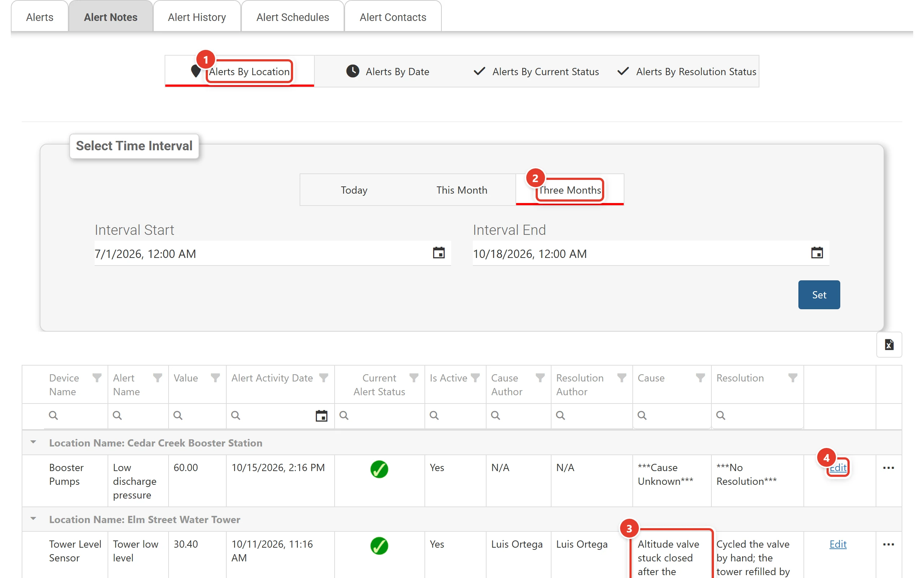Open more options for Tower Level Sensor row
The height and width of the screenshot is (578, 924).
888,544
